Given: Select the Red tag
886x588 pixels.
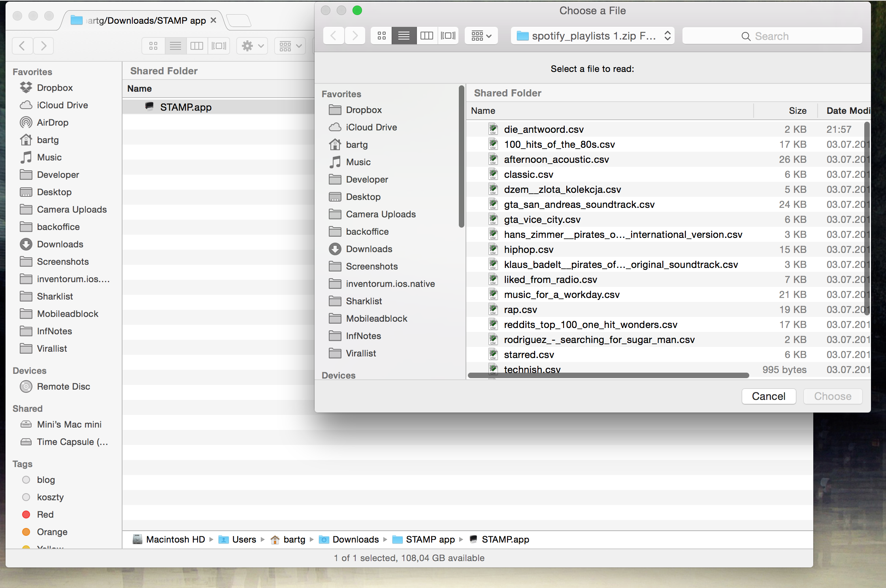Looking at the screenshot, I should (x=45, y=514).
